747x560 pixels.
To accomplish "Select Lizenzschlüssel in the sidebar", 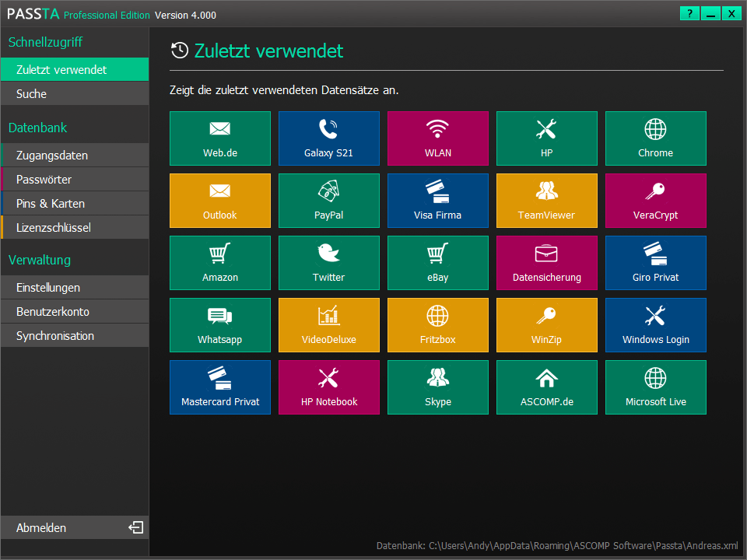I will (x=75, y=228).
